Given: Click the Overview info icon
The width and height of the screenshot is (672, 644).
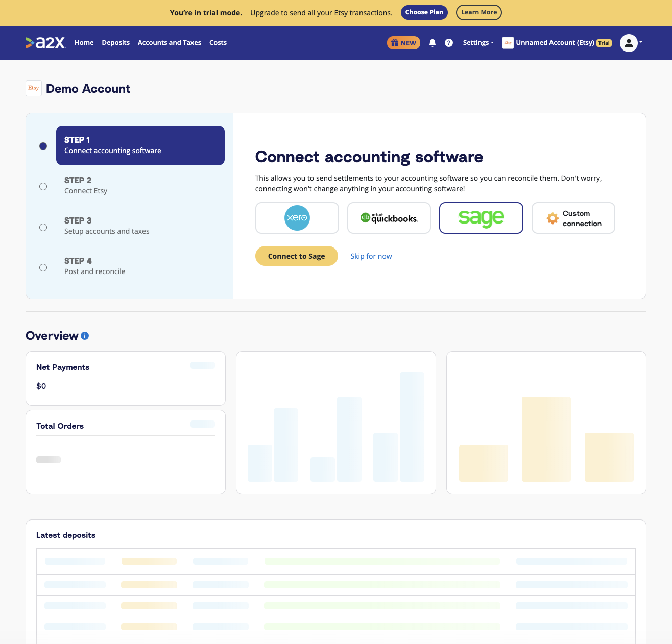Looking at the screenshot, I should pos(85,336).
